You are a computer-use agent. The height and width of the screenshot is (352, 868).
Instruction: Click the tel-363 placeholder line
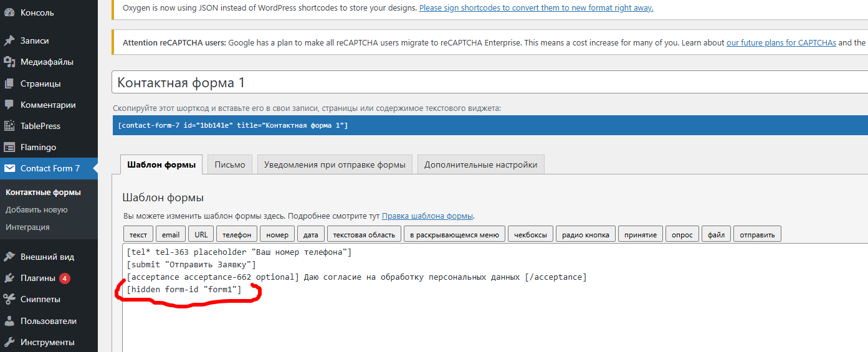pos(239,252)
